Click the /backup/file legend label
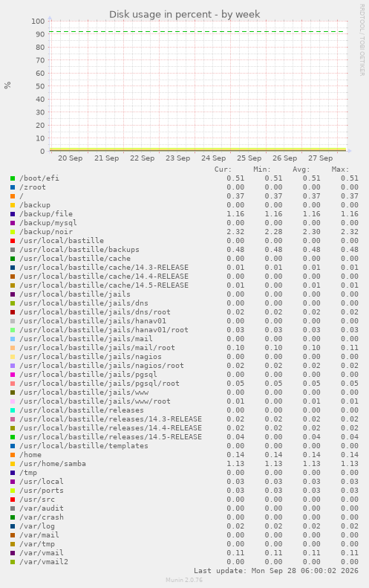369x588 pixels. coord(46,214)
